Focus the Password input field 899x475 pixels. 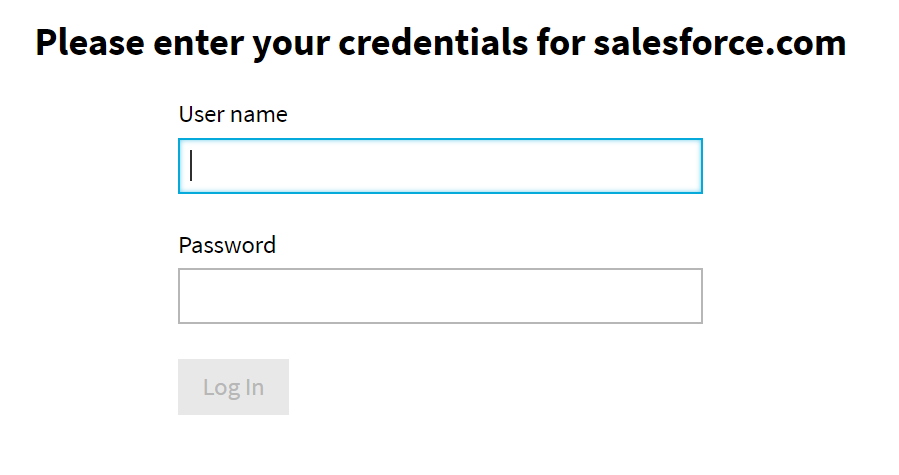pyautogui.click(x=440, y=296)
